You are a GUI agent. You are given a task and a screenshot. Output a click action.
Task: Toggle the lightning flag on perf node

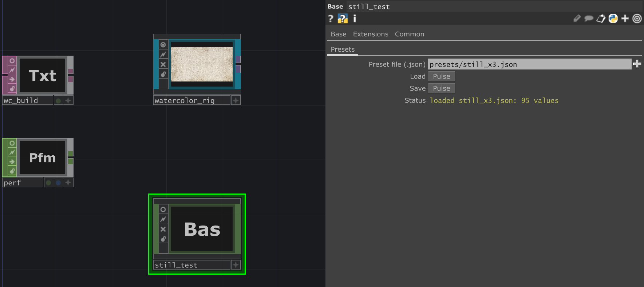[x=12, y=152]
